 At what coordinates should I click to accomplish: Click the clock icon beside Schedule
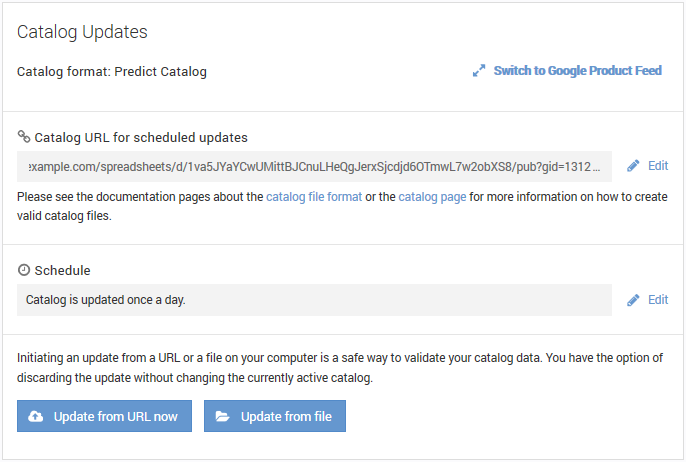[x=24, y=270]
